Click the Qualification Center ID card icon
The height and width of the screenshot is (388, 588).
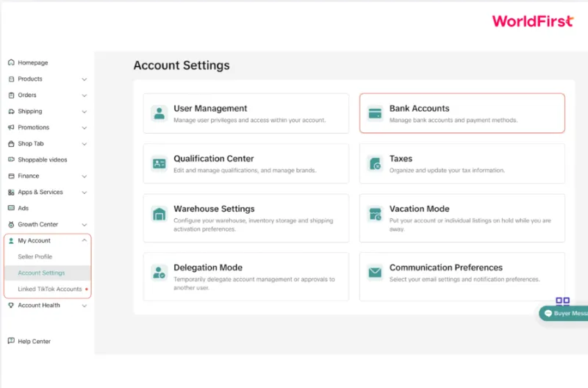pos(159,163)
